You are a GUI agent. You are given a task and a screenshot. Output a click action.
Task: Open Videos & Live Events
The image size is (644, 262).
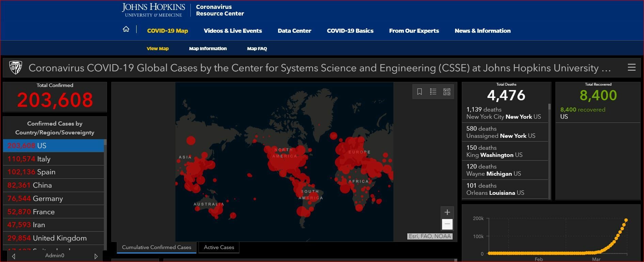[x=233, y=31]
